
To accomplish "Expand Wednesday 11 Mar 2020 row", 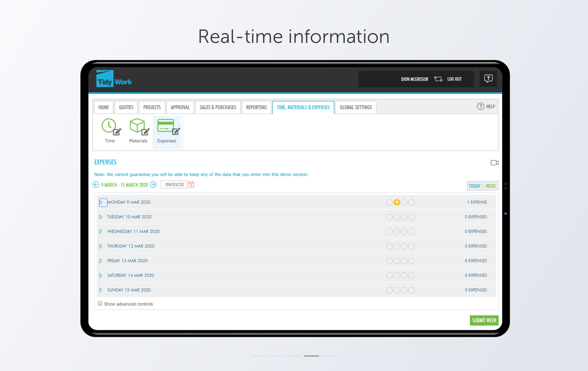I will (101, 231).
